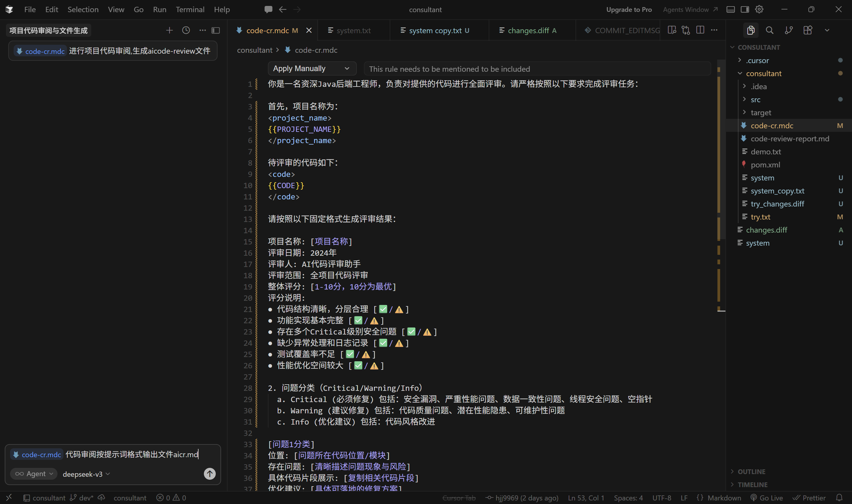
Task: Open editor more actions ellipsis
Action: [714, 30]
